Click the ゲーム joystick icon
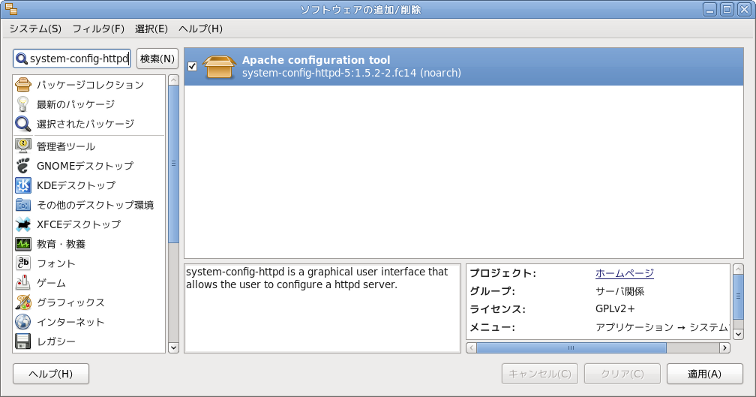756x397 pixels. click(23, 283)
